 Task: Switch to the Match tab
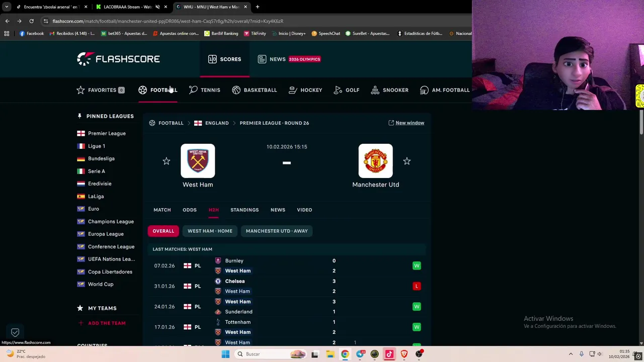click(162, 210)
